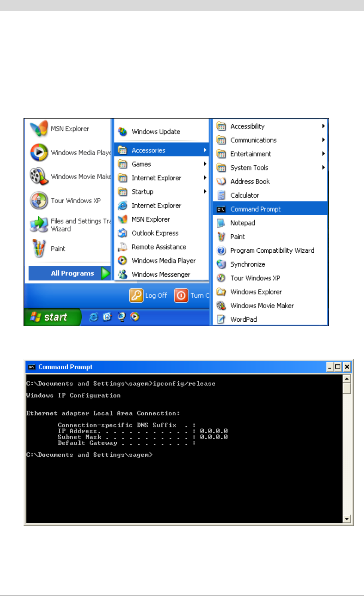Screen dimensions: 364x596
Task: Click the Windows Media Player icon in left pane
Action: click(39, 152)
